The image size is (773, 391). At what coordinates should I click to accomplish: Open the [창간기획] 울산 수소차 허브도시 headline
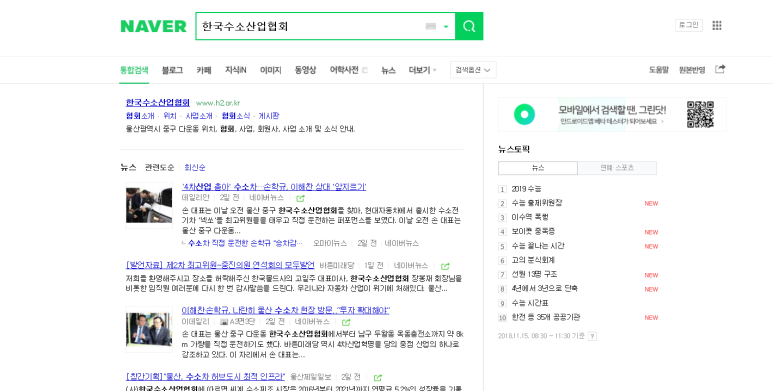point(205,377)
